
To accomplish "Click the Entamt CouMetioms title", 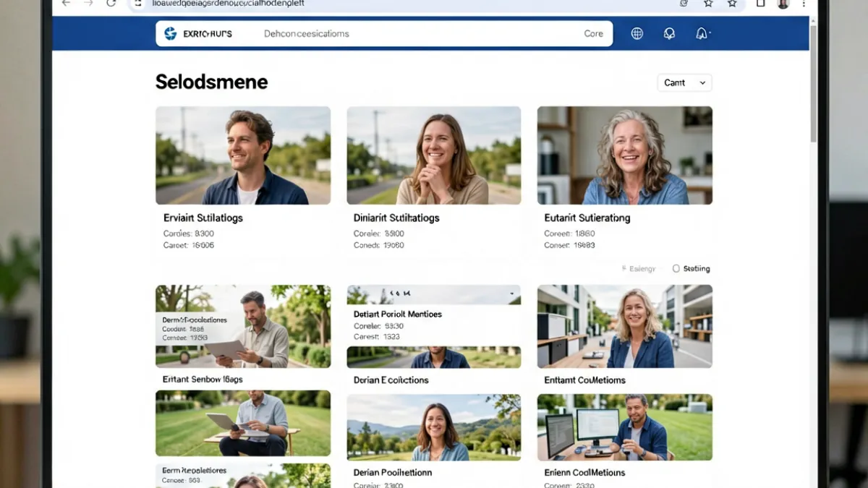I will coord(585,380).
